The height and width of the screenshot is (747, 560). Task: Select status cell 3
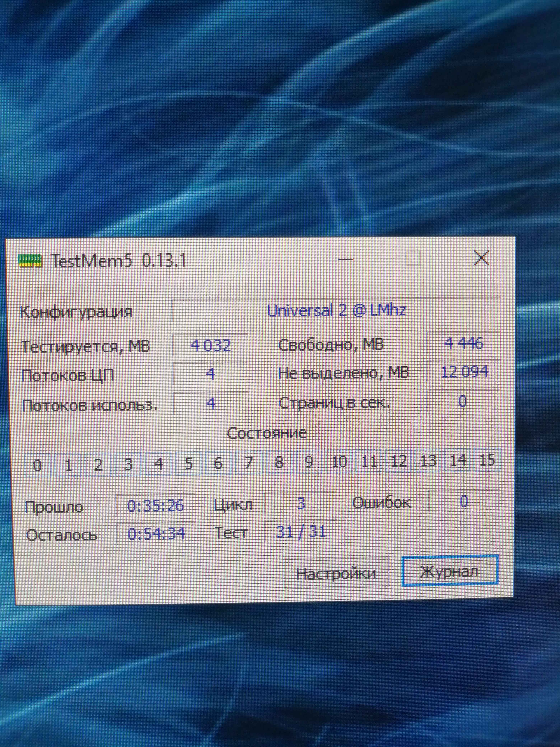(128, 464)
